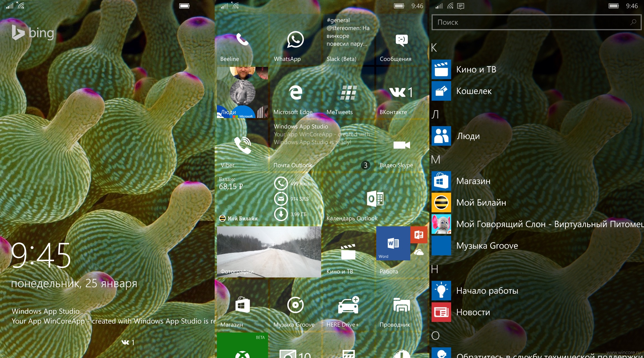Tap the battery icon in the start screen status bar
The height and width of the screenshot is (358, 644).
(399, 6)
